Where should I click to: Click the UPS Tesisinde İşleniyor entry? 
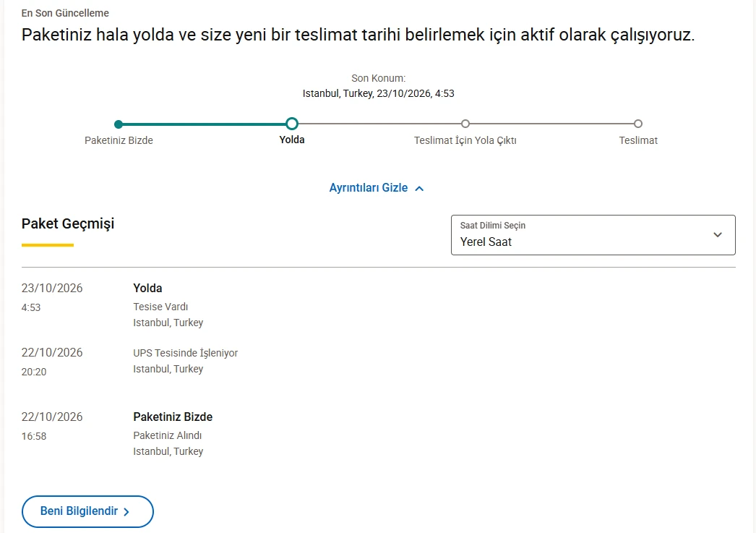[186, 353]
